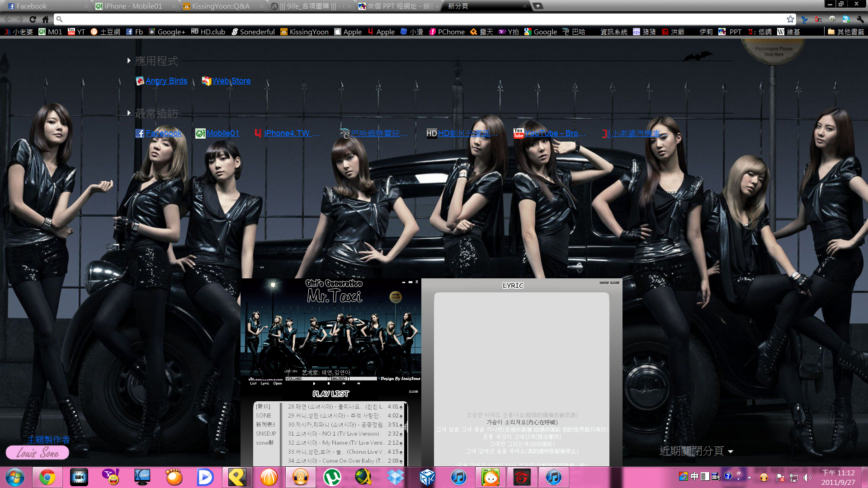Toggle the Lyric panel in the player

265,383
